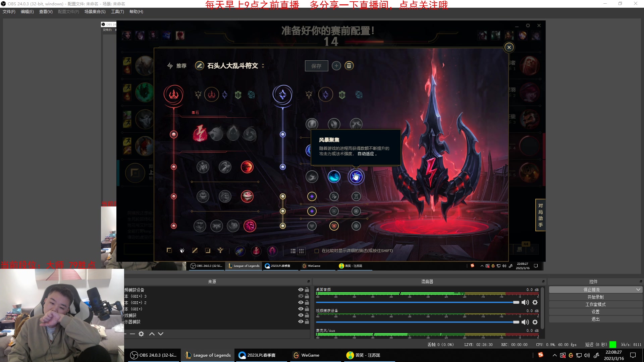Viewport: 644px width, 362px height.
Task: Select the highlighted Ultimate Hunter rune
Action: (x=250, y=226)
